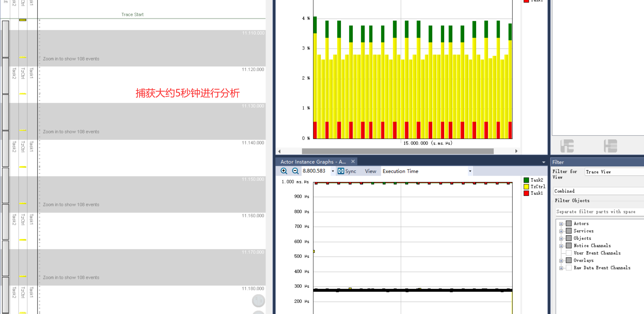This screenshot has height=314, width=644.
Task: Open the 8.800.583 time range dropdown
Action: point(333,171)
